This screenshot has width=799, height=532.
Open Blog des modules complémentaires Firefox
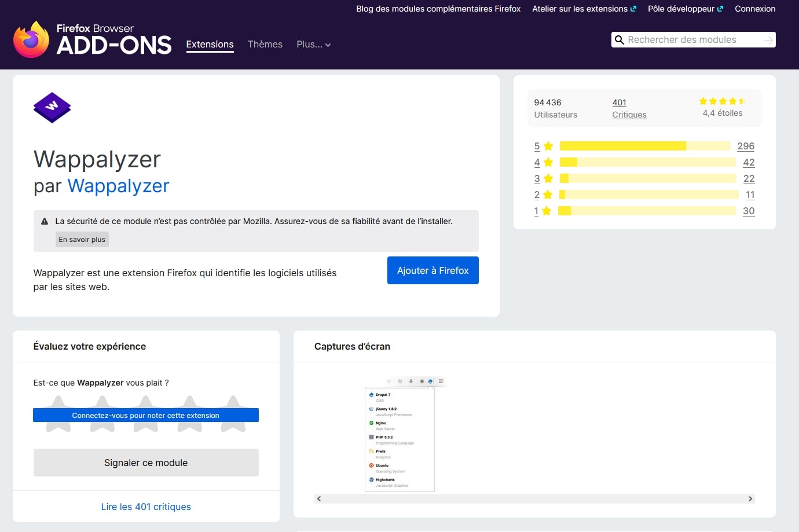point(438,9)
